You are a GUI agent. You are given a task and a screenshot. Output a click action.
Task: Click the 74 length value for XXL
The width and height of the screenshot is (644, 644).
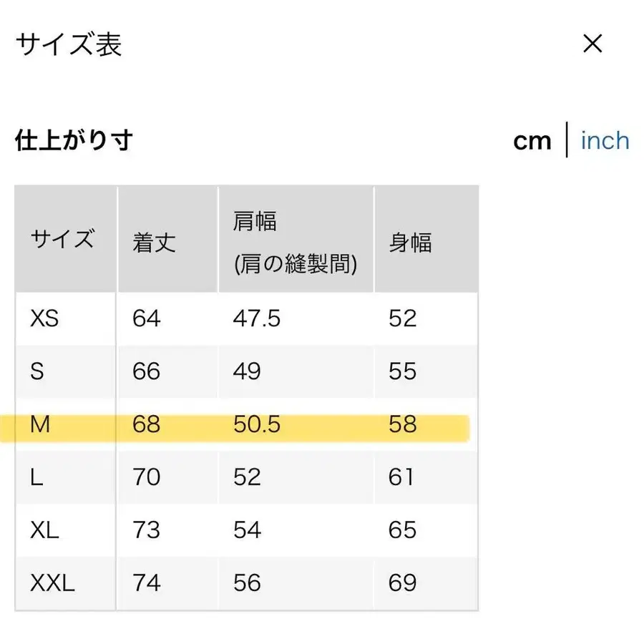pos(146,583)
